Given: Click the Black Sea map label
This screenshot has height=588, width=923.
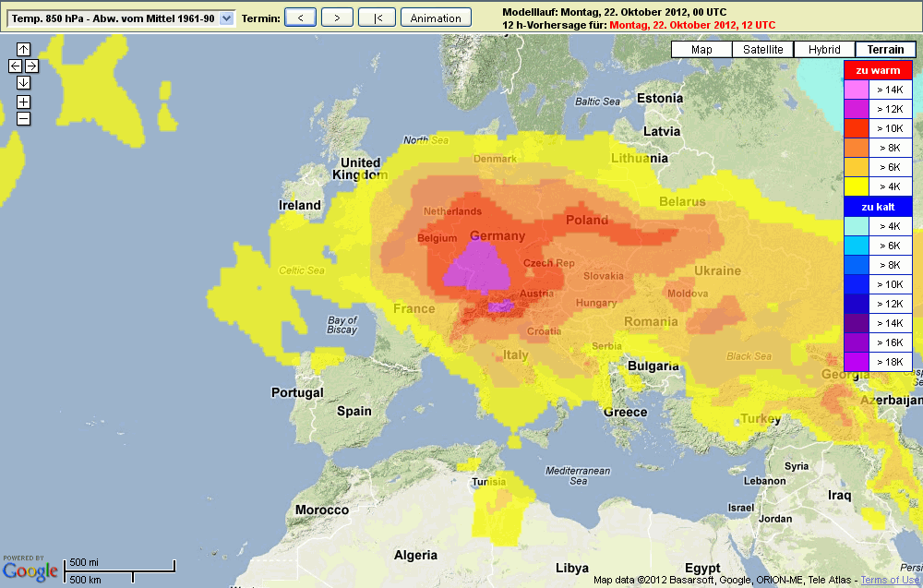Looking at the screenshot, I should 749,356.
